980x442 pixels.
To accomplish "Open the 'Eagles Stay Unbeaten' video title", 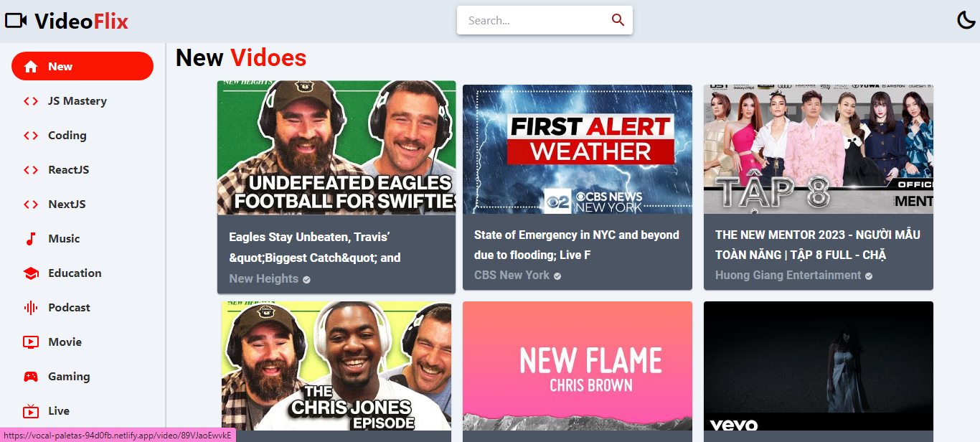I will tap(315, 247).
